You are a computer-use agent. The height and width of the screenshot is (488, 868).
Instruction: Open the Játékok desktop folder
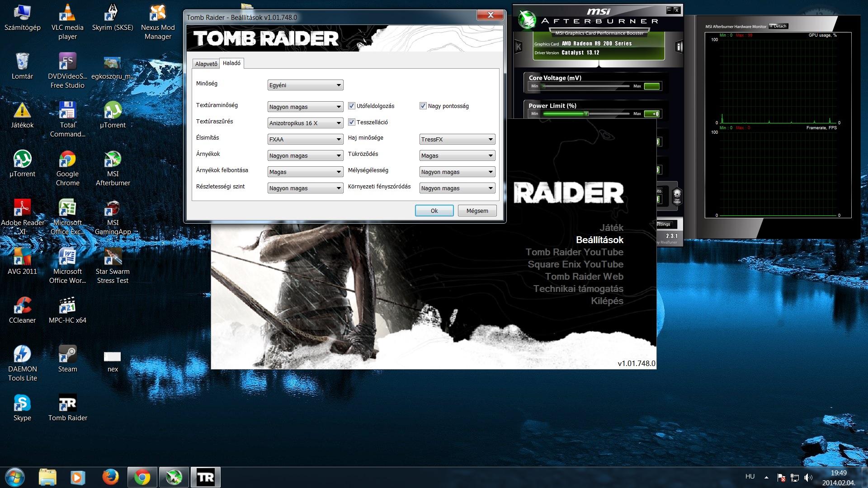click(22, 115)
